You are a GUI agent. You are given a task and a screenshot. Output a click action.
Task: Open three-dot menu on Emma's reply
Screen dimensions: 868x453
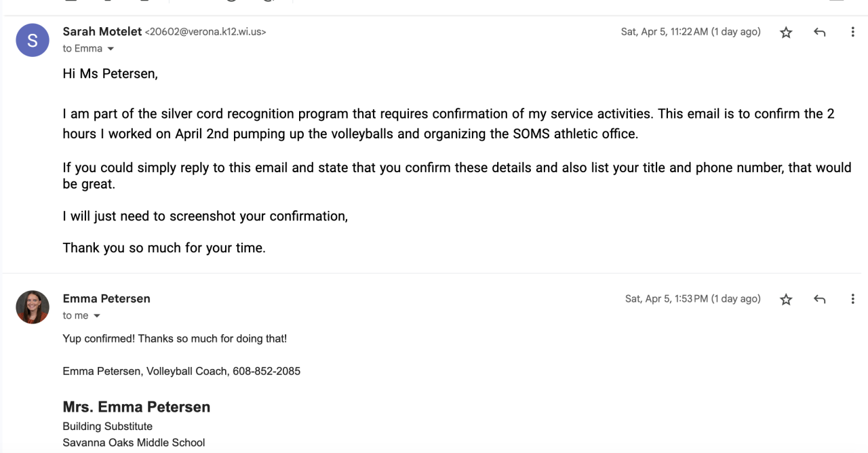[852, 299]
